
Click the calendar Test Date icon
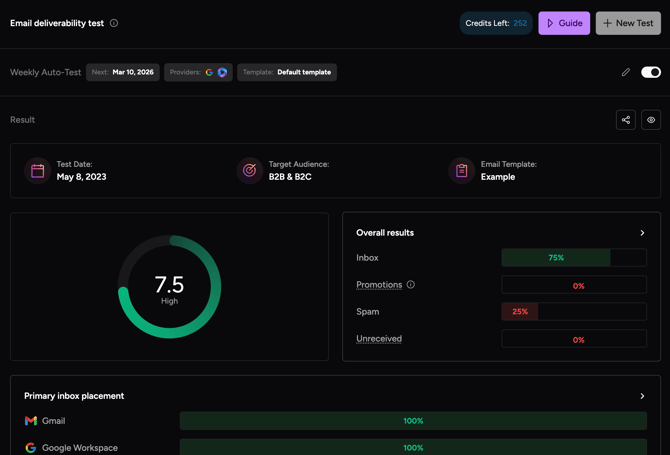[38, 171]
